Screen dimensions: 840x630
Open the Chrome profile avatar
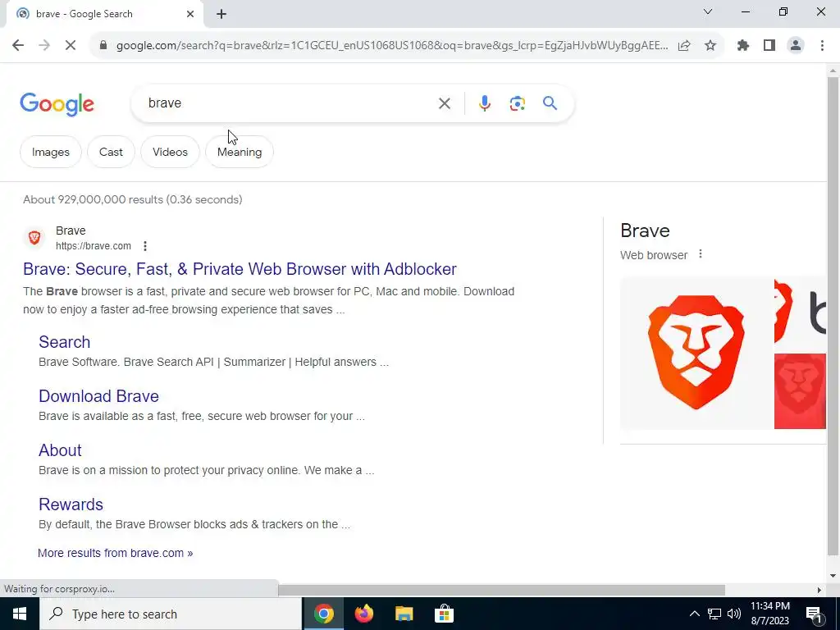coord(796,46)
